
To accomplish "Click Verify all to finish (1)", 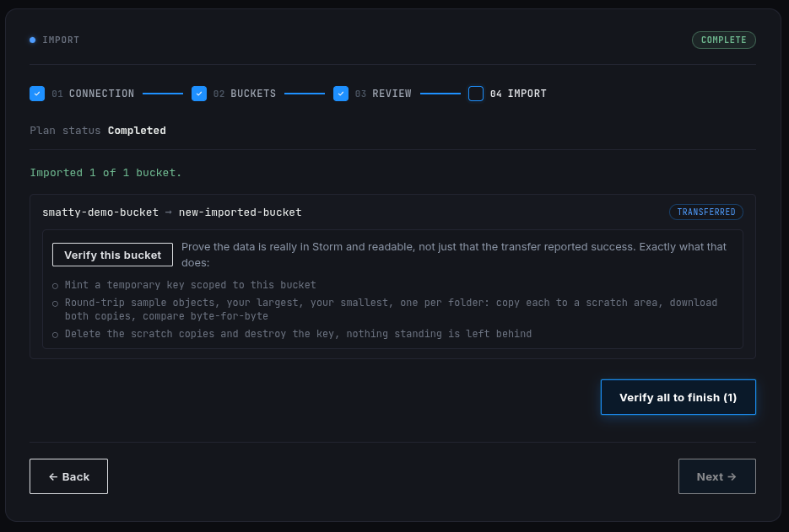I will (x=678, y=397).
